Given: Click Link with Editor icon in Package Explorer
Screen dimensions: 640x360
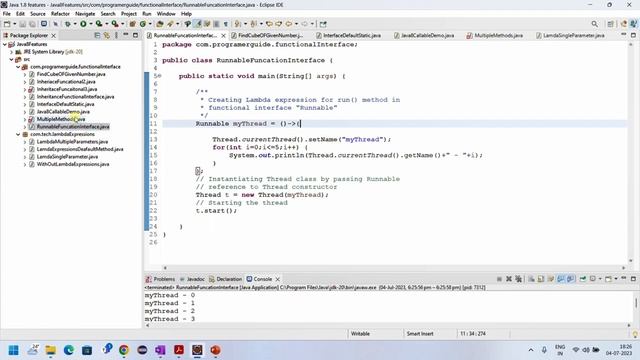Looking at the screenshot, I should (107, 36).
